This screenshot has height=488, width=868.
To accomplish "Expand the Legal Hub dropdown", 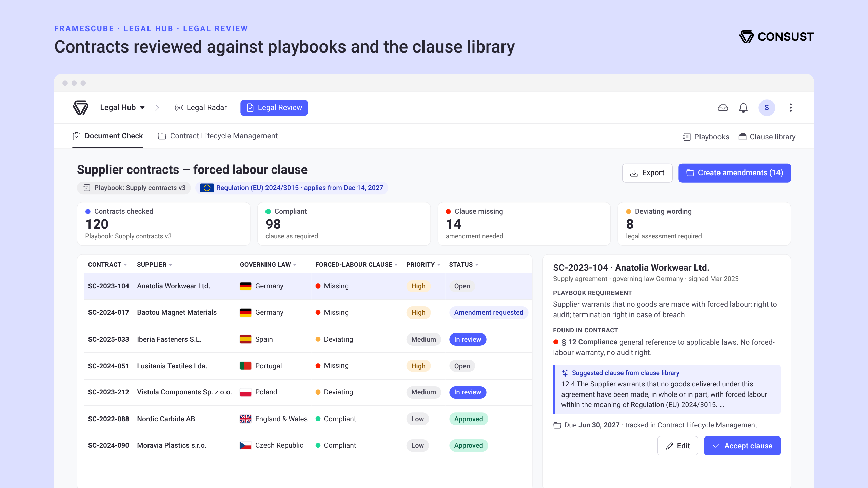I will [x=122, y=108].
